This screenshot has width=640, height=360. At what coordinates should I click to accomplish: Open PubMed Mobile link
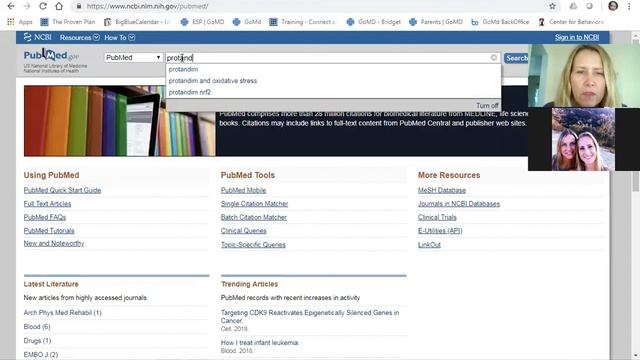pyautogui.click(x=243, y=190)
